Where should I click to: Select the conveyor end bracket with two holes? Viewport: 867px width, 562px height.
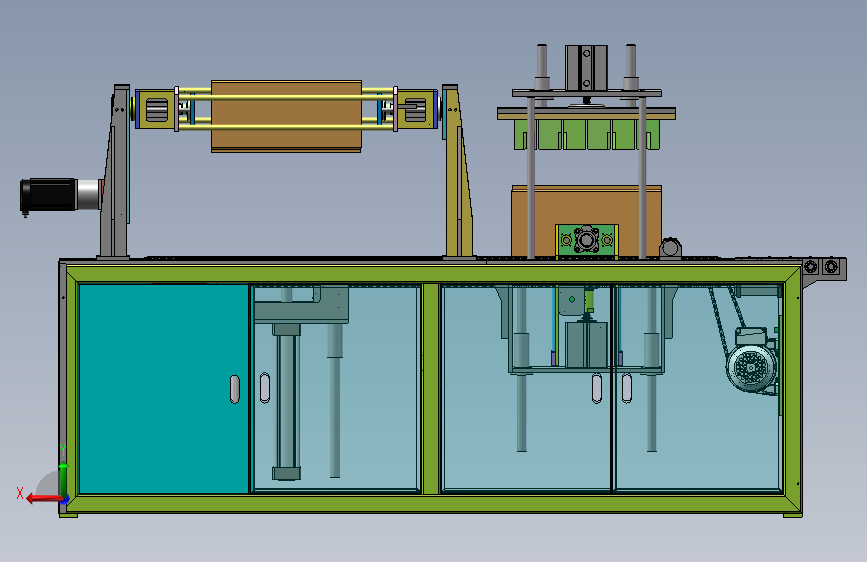[x=823, y=269]
